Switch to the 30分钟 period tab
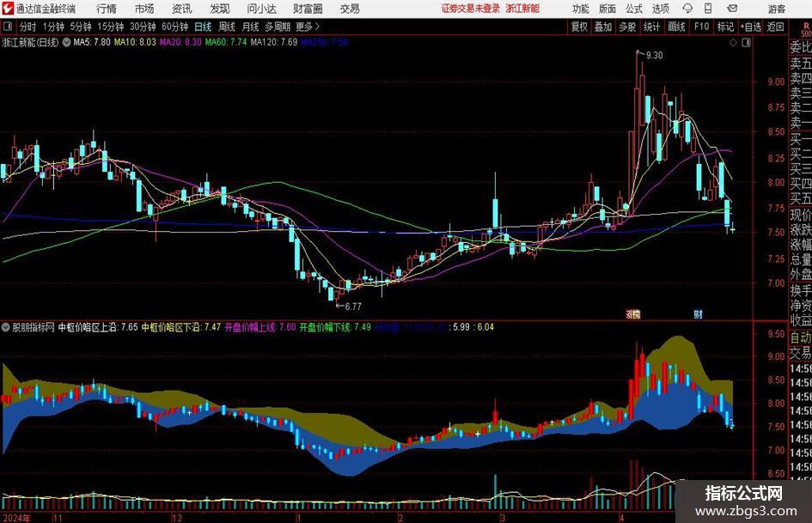This screenshot has width=812, height=523. click(143, 27)
